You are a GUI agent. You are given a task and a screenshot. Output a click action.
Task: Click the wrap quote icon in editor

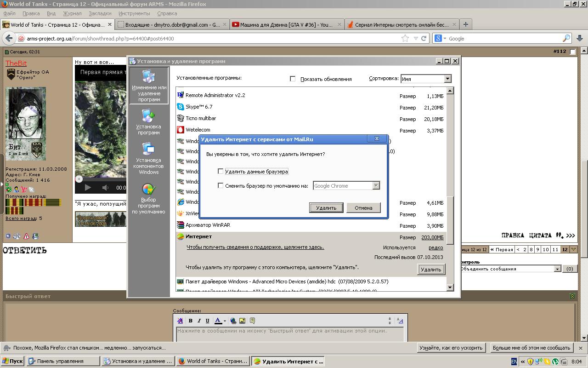point(252,321)
